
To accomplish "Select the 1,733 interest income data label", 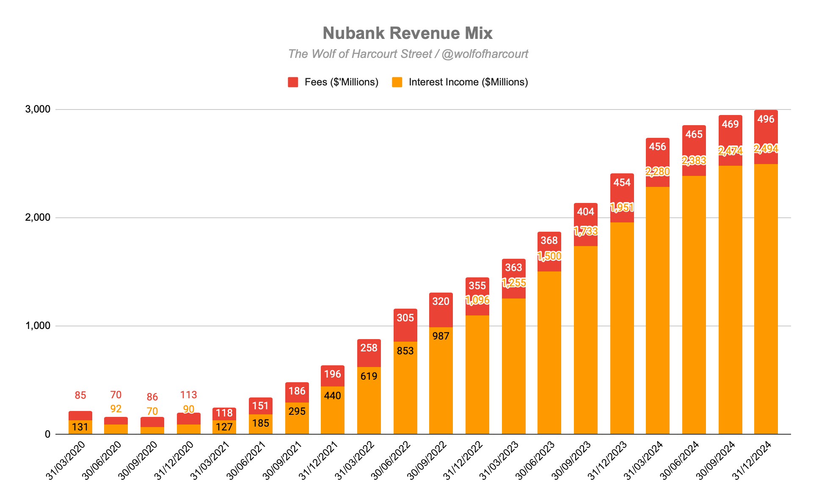I will 585,231.
